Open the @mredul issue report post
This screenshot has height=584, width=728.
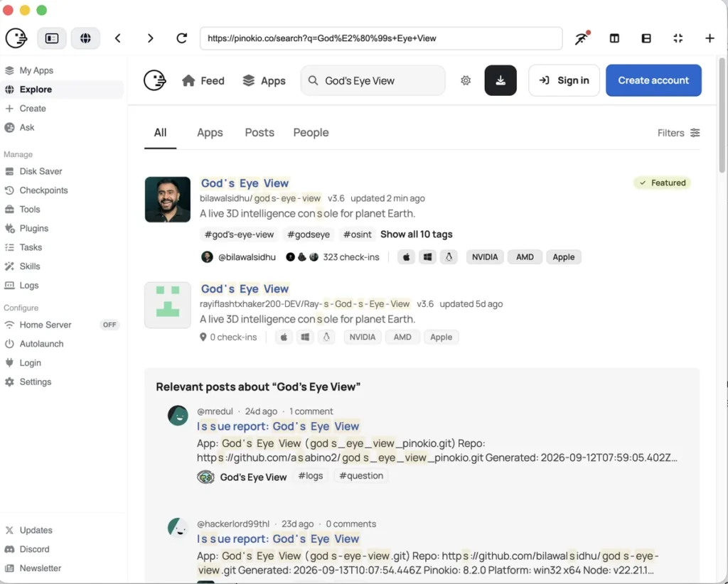tap(278, 426)
